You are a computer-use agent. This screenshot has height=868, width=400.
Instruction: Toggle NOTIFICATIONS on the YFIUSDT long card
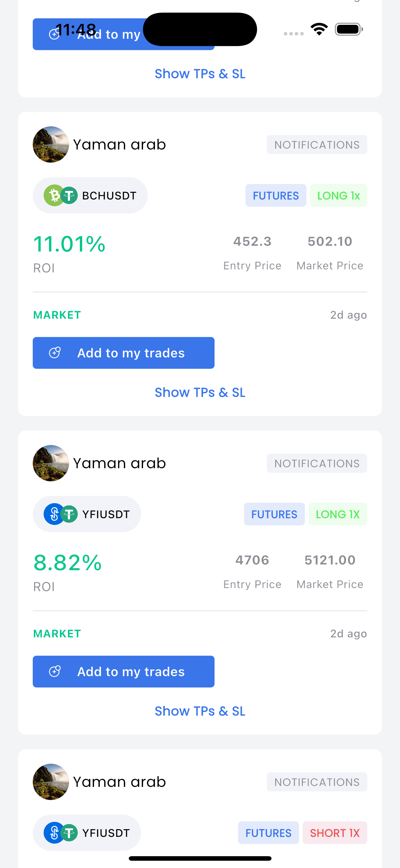[317, 463]
